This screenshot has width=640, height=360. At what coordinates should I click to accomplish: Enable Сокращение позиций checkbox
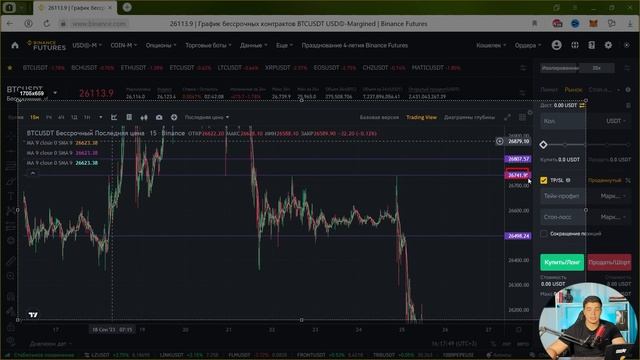point(544,234)
